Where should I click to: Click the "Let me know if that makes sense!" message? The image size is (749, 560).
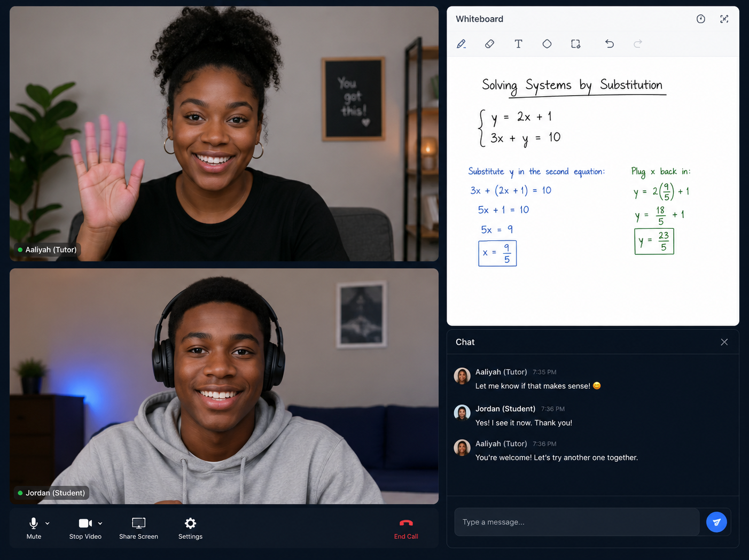538,386
